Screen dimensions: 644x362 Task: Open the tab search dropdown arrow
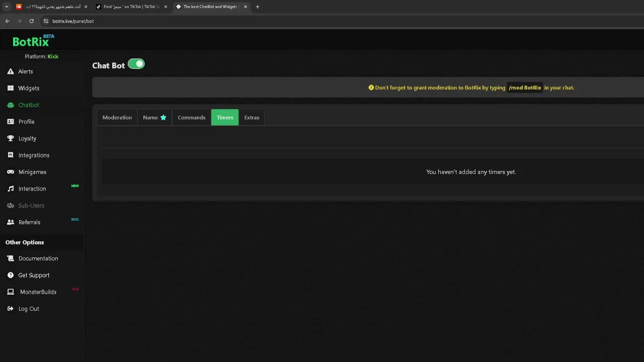pyautogui.click(x=7, y=7)
